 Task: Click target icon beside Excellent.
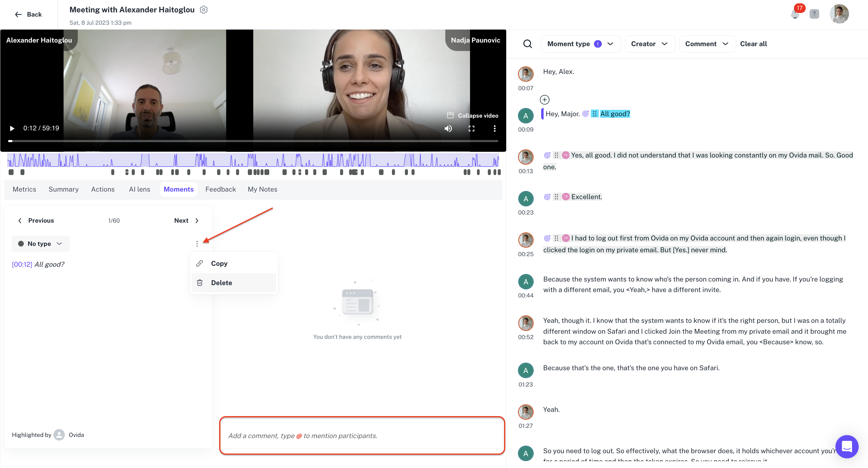pyautogui.click(x=547, y=196)
